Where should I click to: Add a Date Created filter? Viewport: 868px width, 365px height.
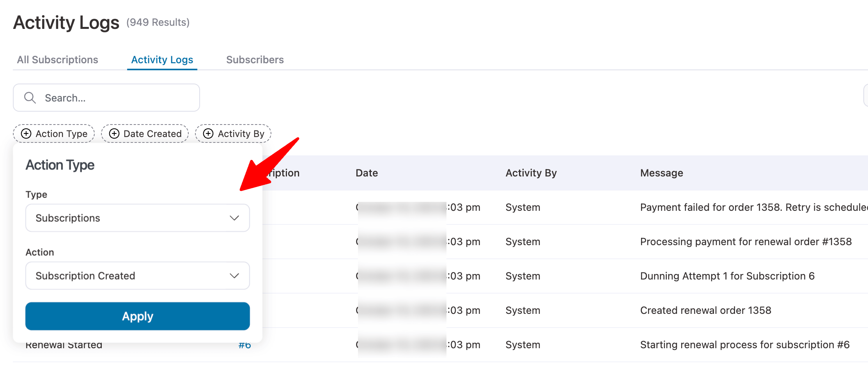point(145,134)
